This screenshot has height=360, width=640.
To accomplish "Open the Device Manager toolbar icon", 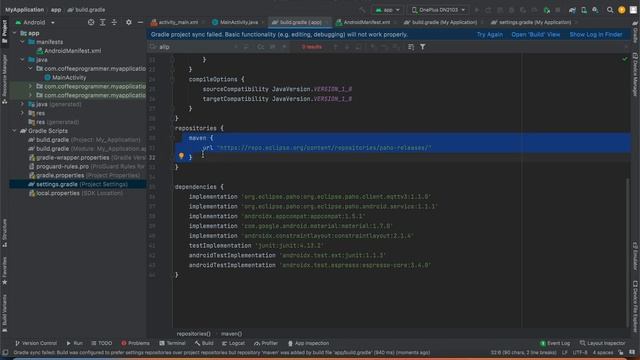I will click(x=584, y=10).
